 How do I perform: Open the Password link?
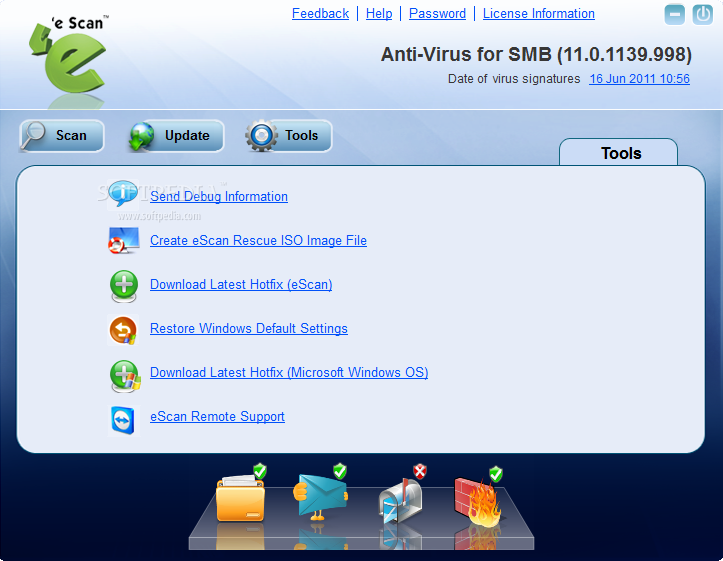(x=438, y=14)
